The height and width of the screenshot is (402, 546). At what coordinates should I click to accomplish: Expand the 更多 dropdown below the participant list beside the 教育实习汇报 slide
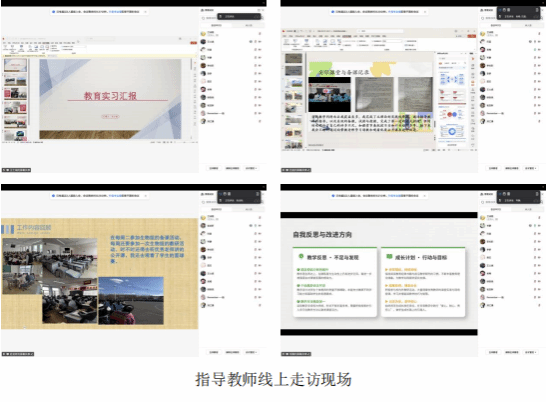pos(251,168)
